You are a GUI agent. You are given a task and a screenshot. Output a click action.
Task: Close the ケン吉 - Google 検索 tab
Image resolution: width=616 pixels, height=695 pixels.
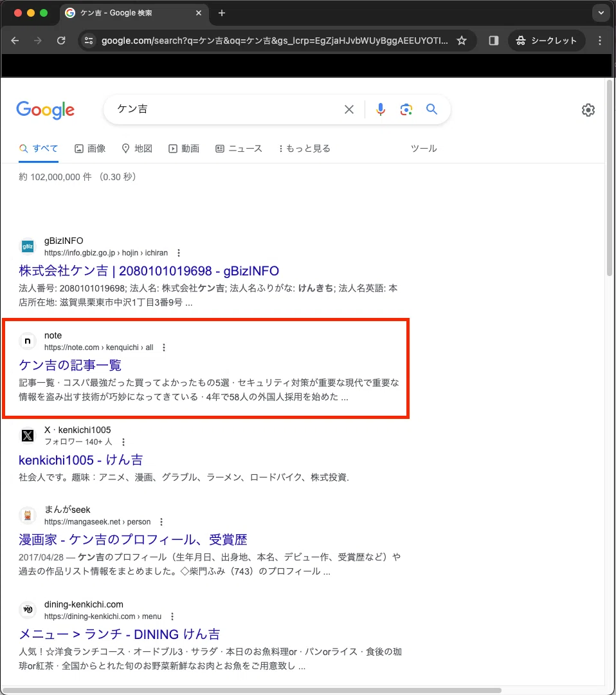pos(199,13)
